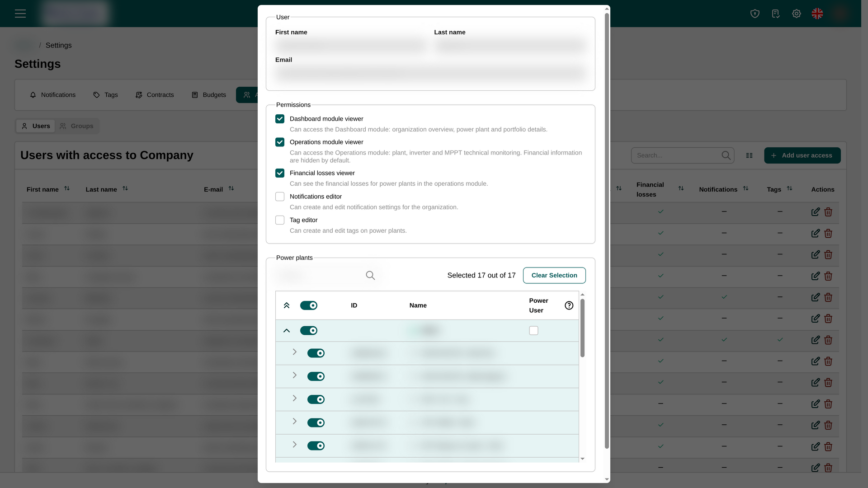Screen dimensions: 868x488
Task: Uncheck Dashboard module viewer permission
Action: point(280,119)
